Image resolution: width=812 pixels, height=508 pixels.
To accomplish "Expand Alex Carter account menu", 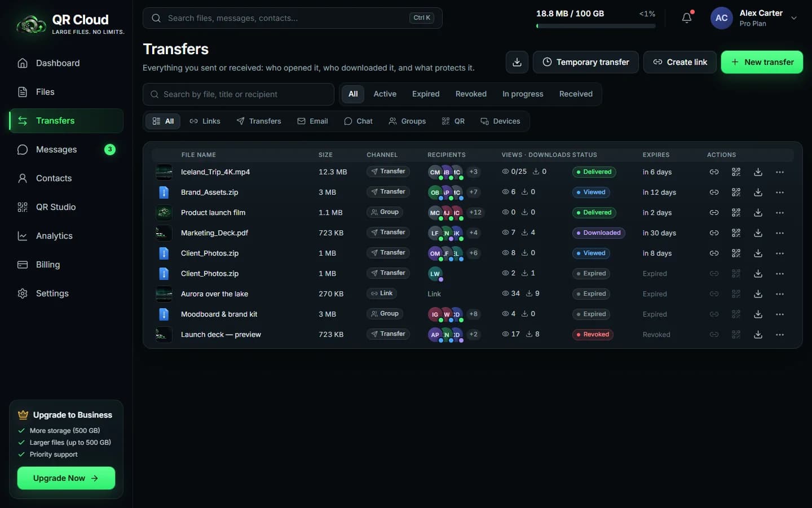I will (754, 18).
